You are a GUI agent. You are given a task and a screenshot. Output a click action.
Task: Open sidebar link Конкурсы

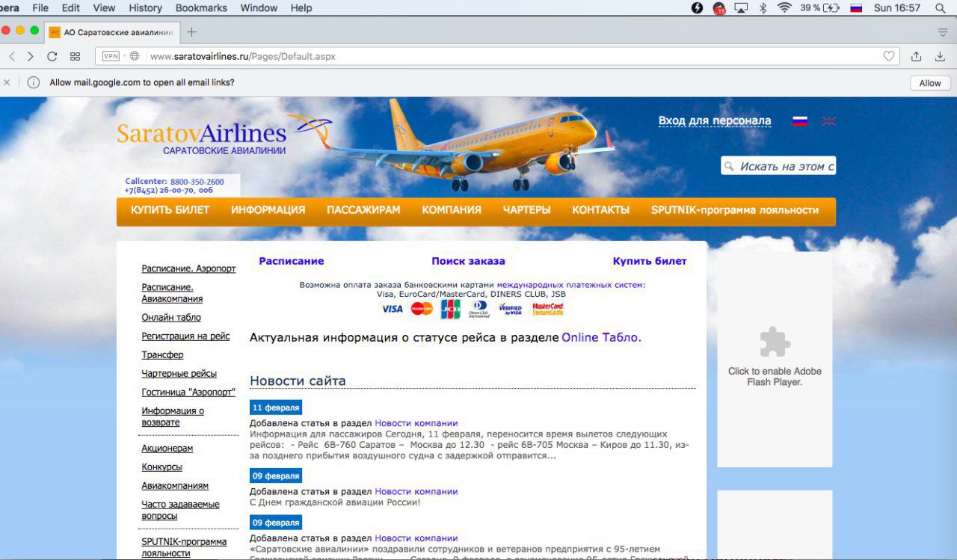161,467
